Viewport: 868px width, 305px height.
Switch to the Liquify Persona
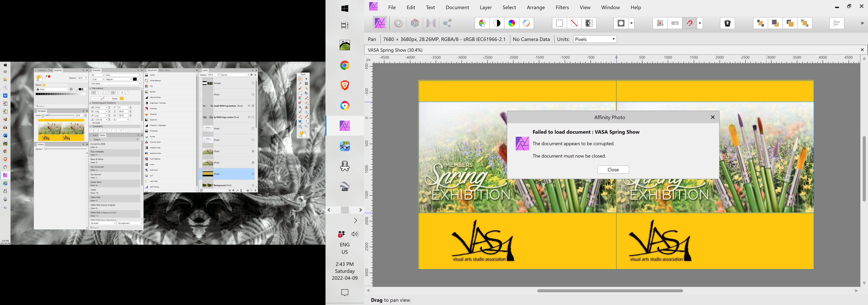[399, 23]
